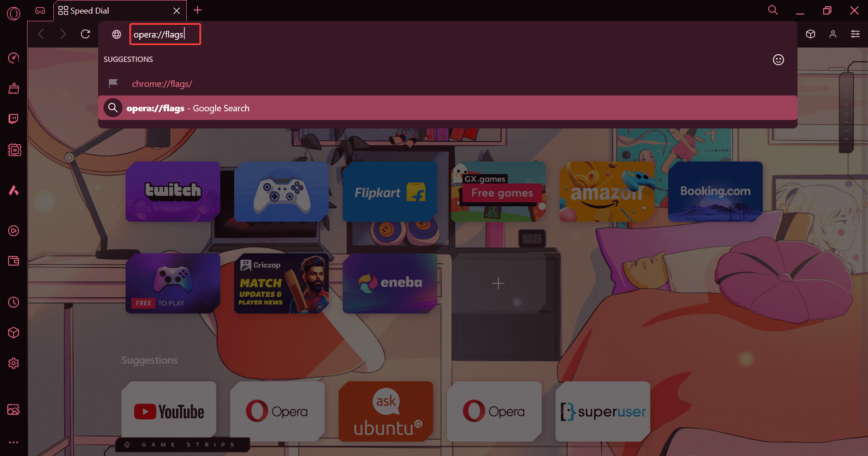
Task: Open the Free To Play tile
Action: [x=173, y=283]
